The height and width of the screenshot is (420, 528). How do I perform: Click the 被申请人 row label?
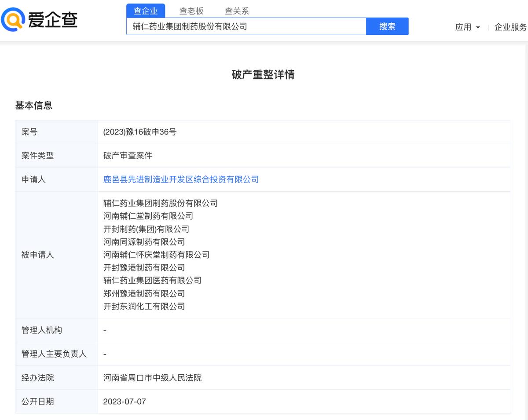[x=38, y=255]
